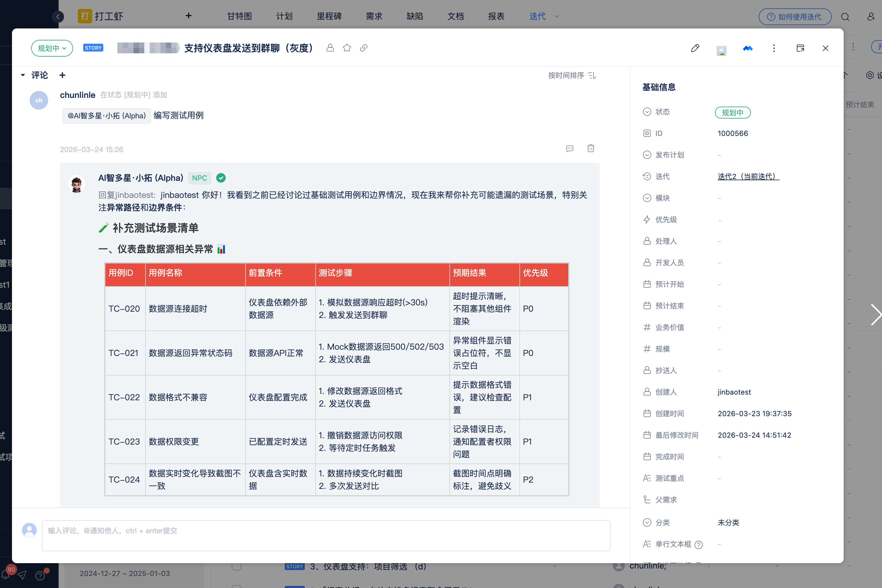This screenshot has height=588, width=882.
Task: Open the vertical three-dot more menu
Action: (774, 48)
